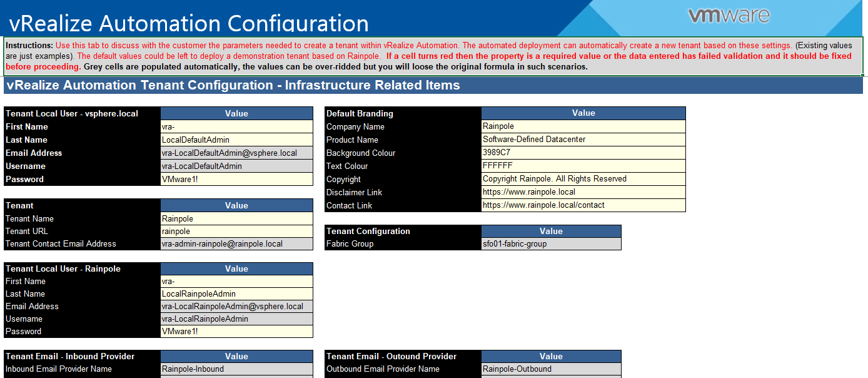868x378 pixels.
Task: Select the Product Name label cell
Action: click(403, 140)
